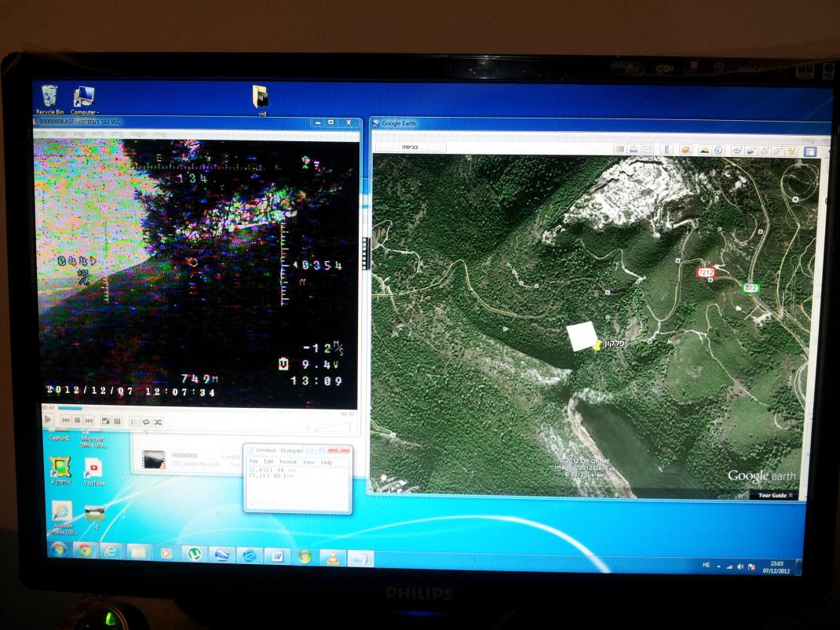Click the yellow placemark pin on map
The height and width of the screenshot is (630, 840).
coord(597,344)
